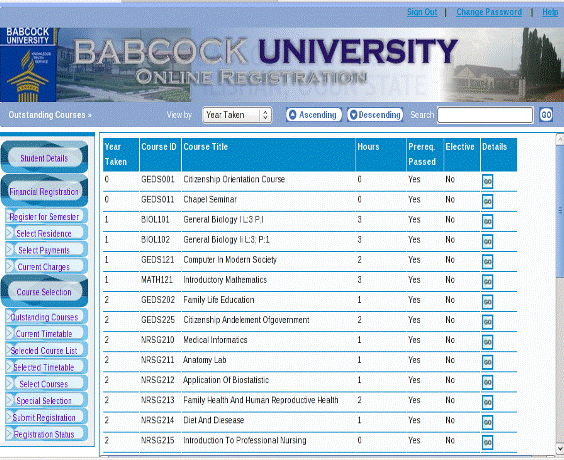Open the Change Password link

click(x=489, y=12)
